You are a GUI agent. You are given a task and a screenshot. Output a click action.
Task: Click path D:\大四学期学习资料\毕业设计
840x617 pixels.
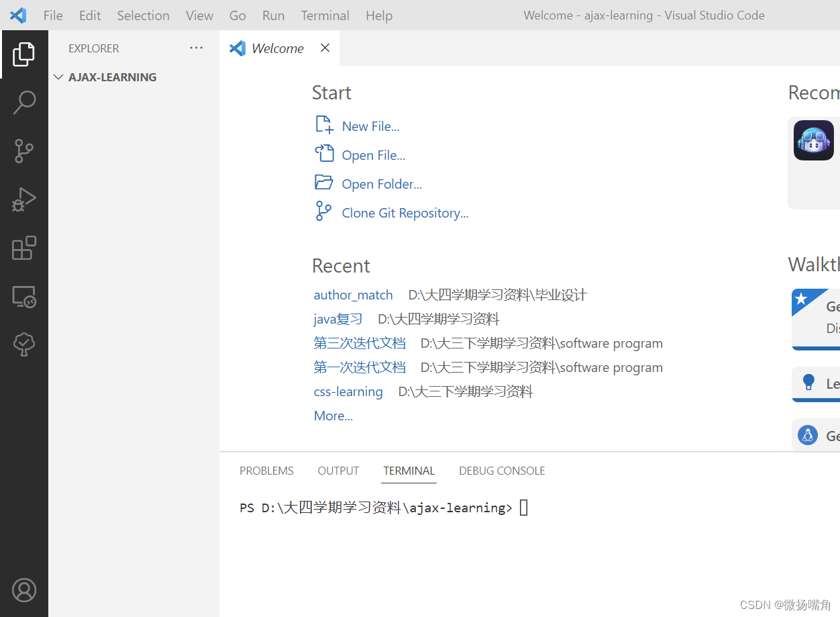(x=497, y=295)
